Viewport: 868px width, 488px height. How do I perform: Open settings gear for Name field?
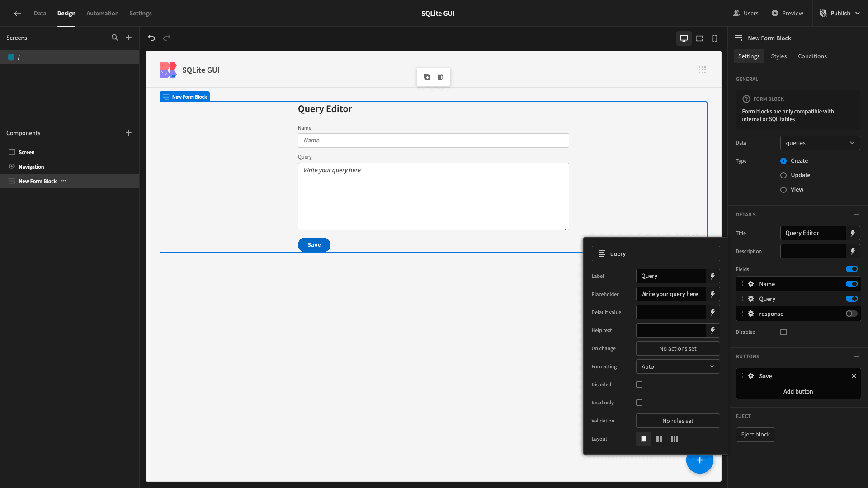(x=751, y=284)
